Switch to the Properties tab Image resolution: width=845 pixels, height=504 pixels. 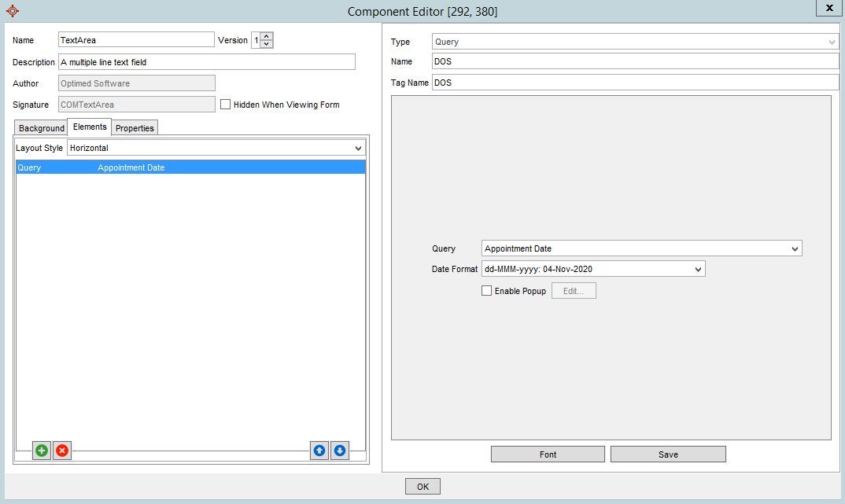135,128
